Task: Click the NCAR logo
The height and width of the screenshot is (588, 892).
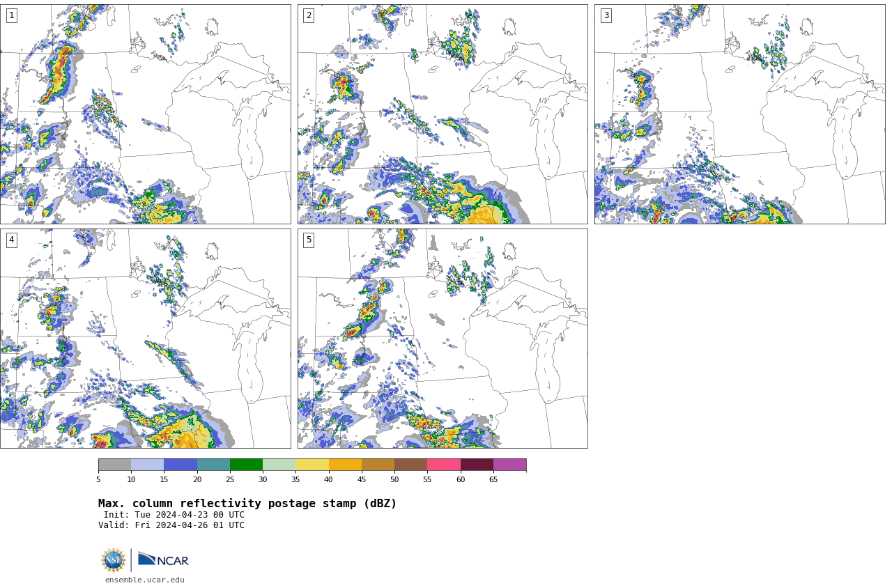Action: [163, 559]
